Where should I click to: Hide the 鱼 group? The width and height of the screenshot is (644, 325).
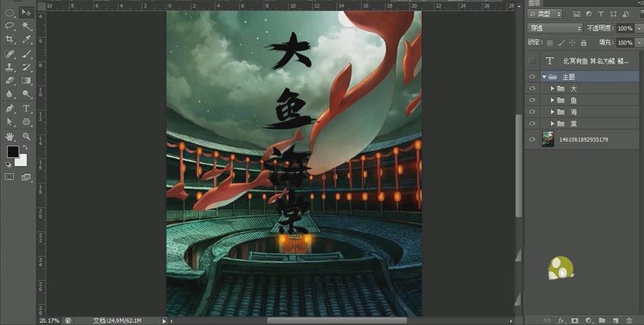click(x=533, y=100)
